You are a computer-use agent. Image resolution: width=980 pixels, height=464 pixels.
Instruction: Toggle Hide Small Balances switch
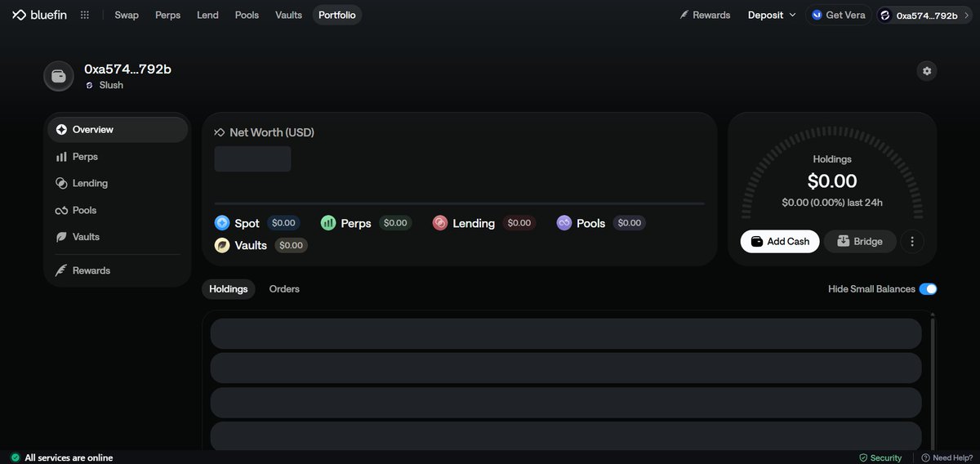click(928, 289)
